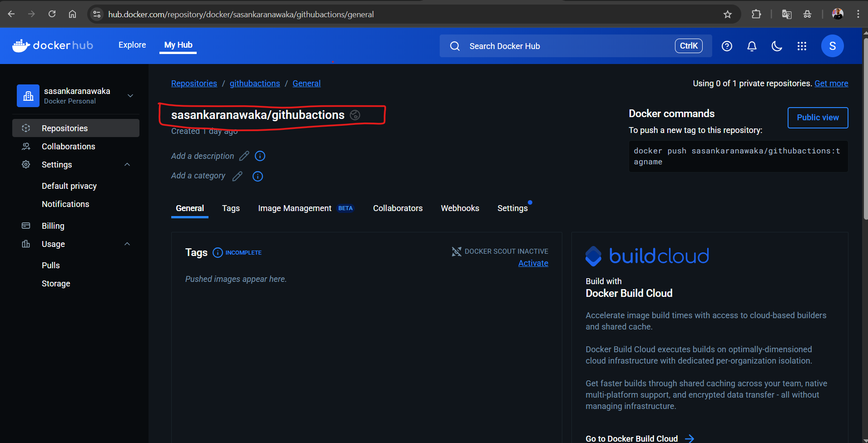
Task: Open the user avatar S menu
Action: 832,46
